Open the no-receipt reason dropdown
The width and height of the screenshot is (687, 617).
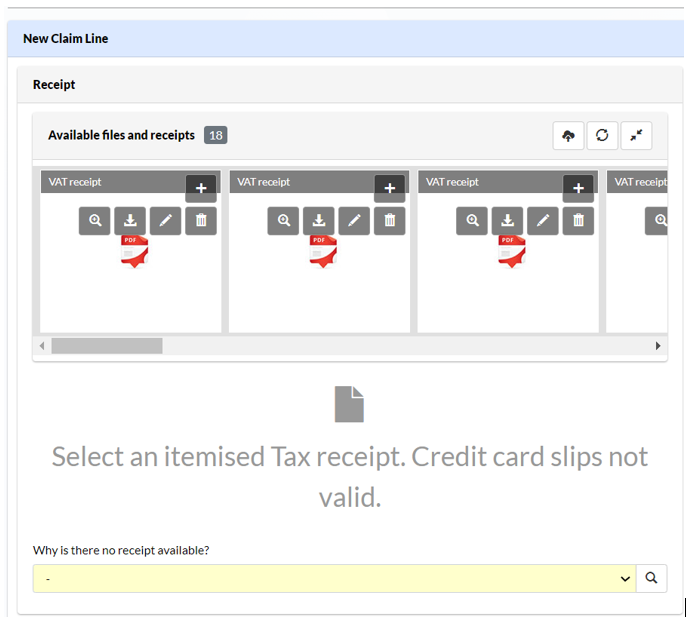pyautogui.click(x=334, y=578)
